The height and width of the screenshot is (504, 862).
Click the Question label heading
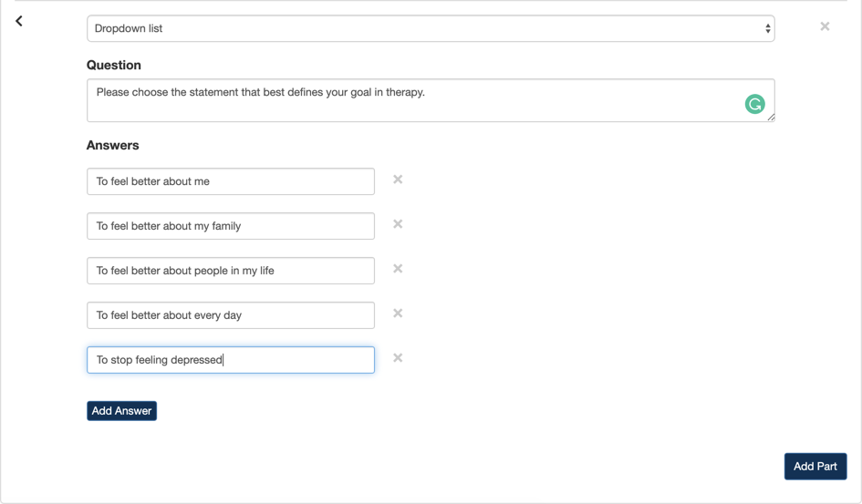tap(114, 66)
